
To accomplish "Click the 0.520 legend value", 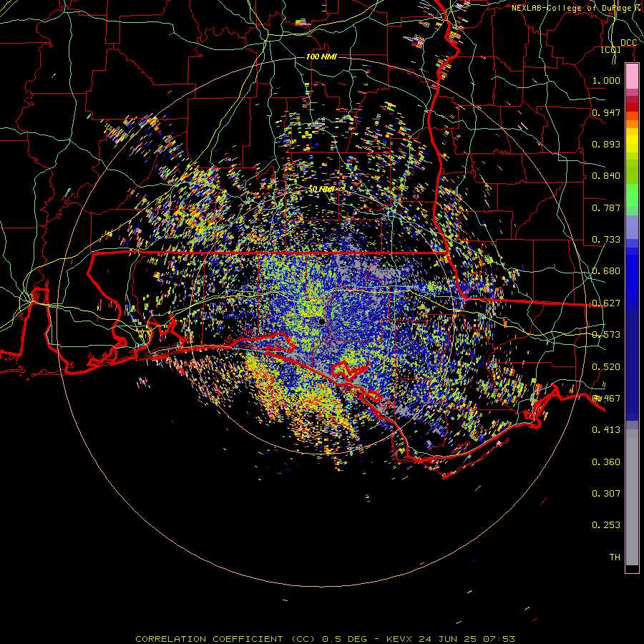I will [606, 367].
